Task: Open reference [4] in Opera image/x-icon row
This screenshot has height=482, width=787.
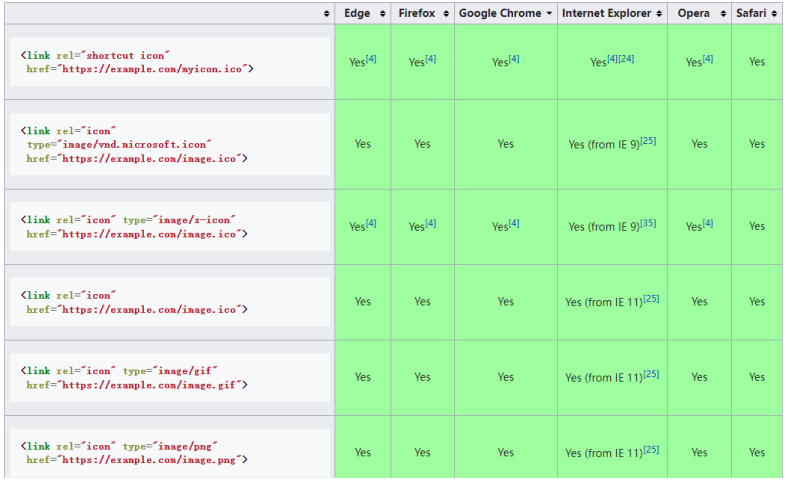Action: pos(708,223)
